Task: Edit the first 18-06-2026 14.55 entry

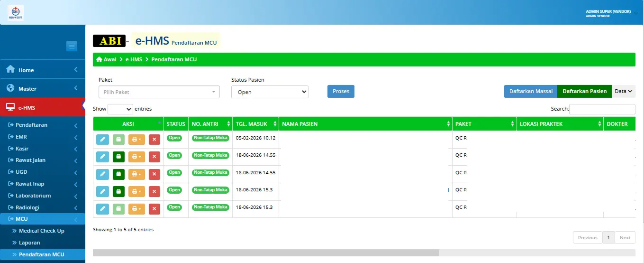Action: [102, 157]
